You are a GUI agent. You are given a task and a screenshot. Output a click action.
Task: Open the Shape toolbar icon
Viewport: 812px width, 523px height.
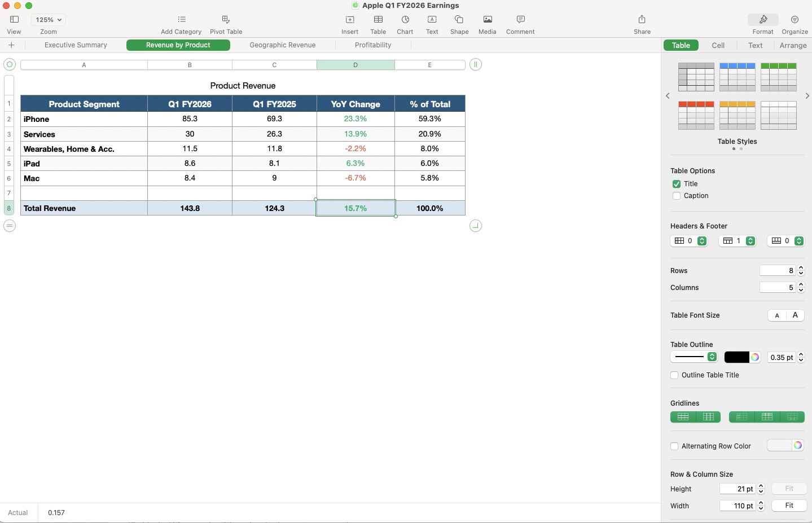459,20
